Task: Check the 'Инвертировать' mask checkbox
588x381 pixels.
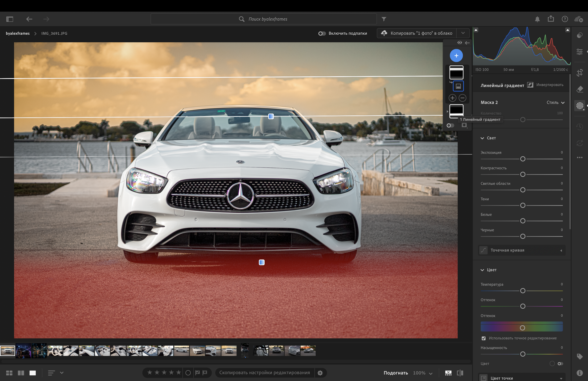Action: [530, 85]
